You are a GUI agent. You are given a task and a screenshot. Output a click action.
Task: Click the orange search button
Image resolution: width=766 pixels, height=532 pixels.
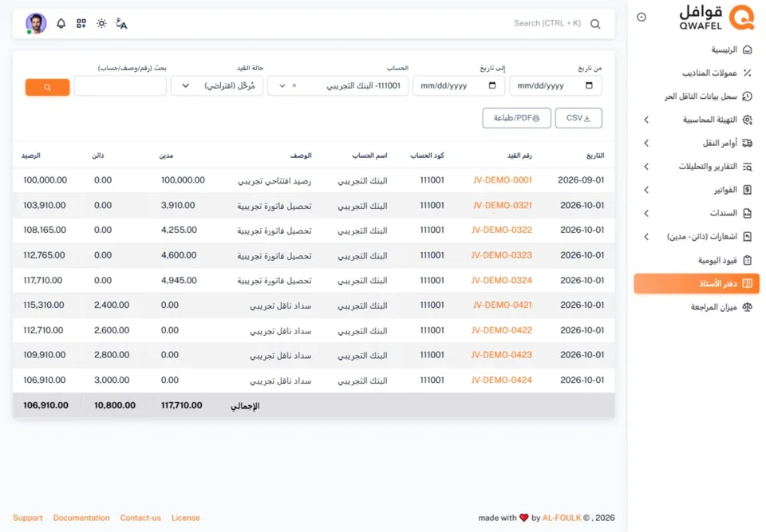pos(47,87)
